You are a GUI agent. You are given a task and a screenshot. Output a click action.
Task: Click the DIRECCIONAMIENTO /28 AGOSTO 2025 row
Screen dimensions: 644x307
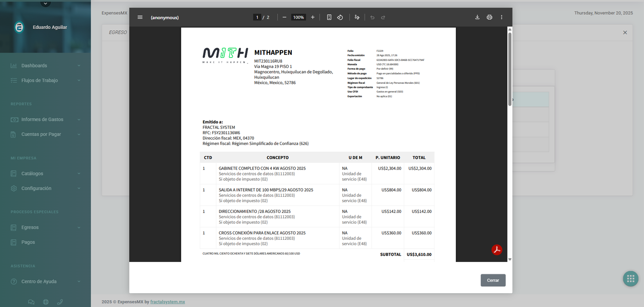[x=317, y=217]
